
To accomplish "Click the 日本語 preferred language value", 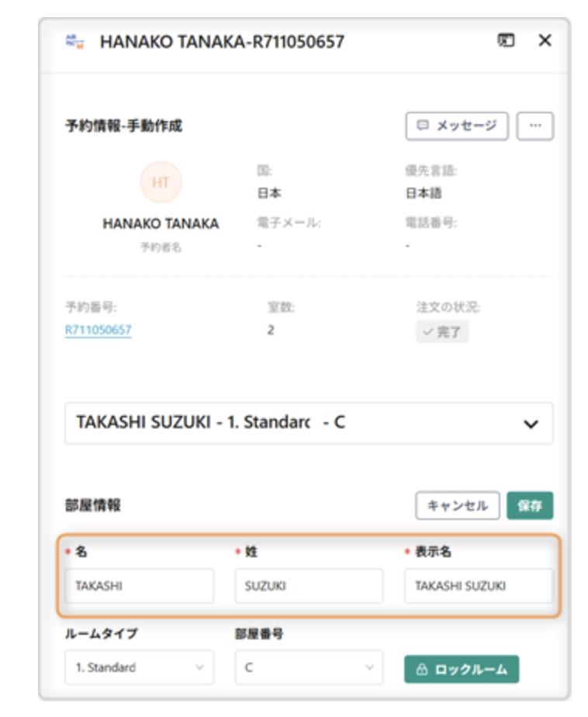I will point(424,193).
